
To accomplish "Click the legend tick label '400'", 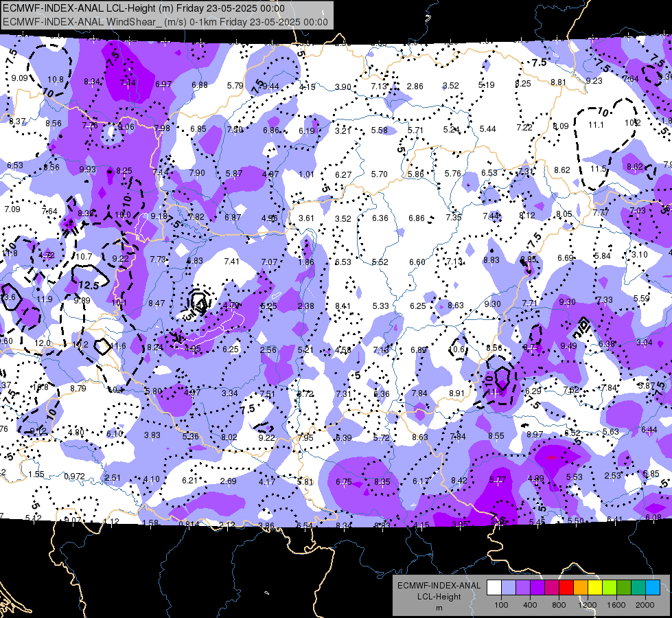I will [x=530, y=605].
